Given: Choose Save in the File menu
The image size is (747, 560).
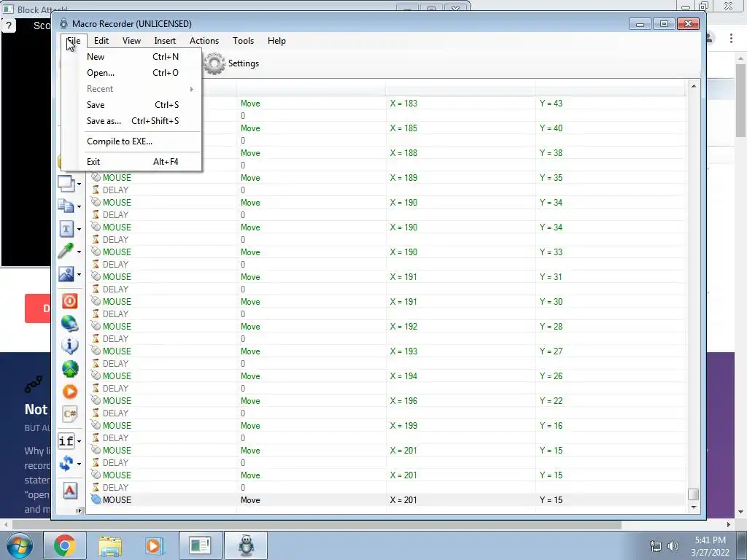Looking at the screenshot, I should (133, 105).
